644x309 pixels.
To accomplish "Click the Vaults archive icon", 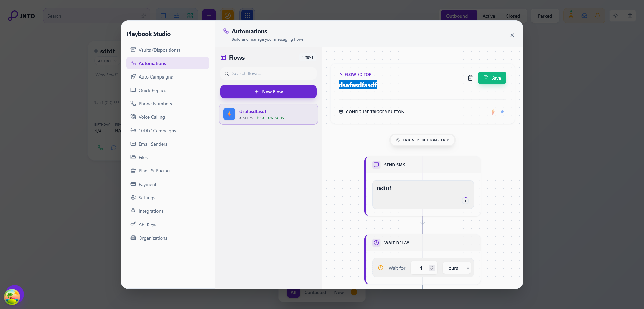I will 133,50.
